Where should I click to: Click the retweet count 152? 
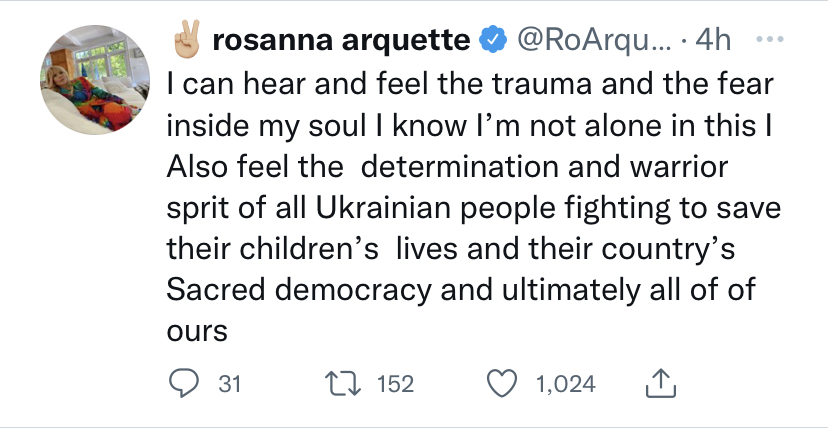pos(395,384)
